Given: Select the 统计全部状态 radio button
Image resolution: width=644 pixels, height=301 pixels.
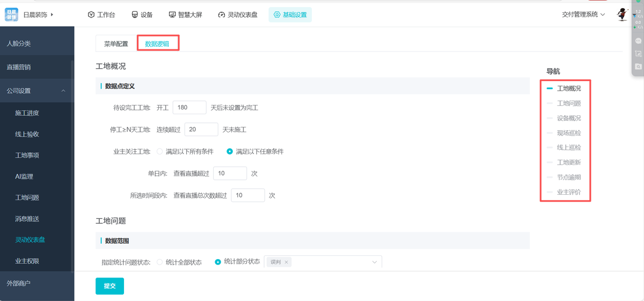Looking at the screenshot, I should 159,262.
